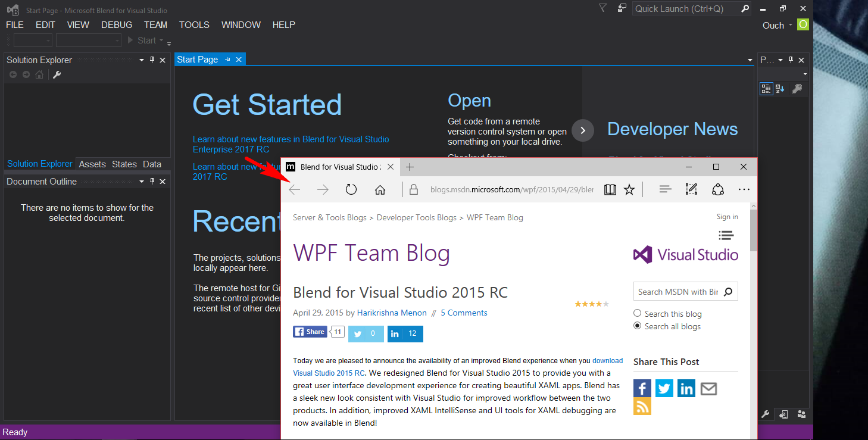
Task: Click the wrench tab at Properties bottom
Action: 766,414
